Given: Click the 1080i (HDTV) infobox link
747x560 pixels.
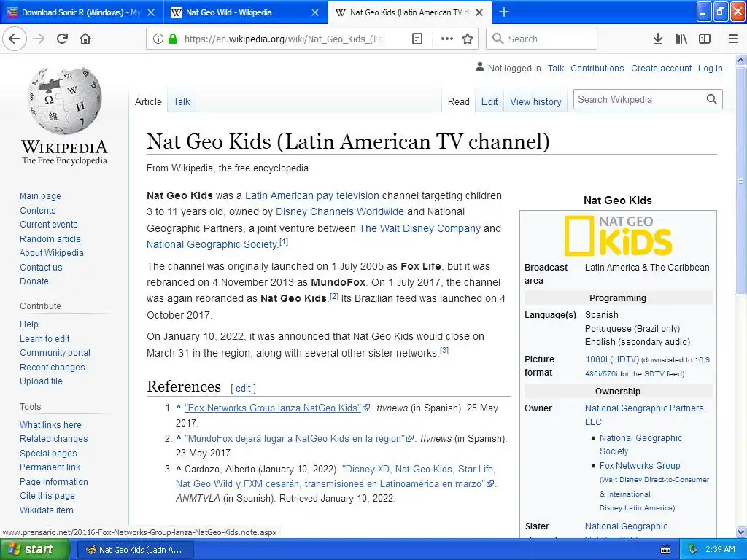Looking at the screenshot, I should pos(612,359).
